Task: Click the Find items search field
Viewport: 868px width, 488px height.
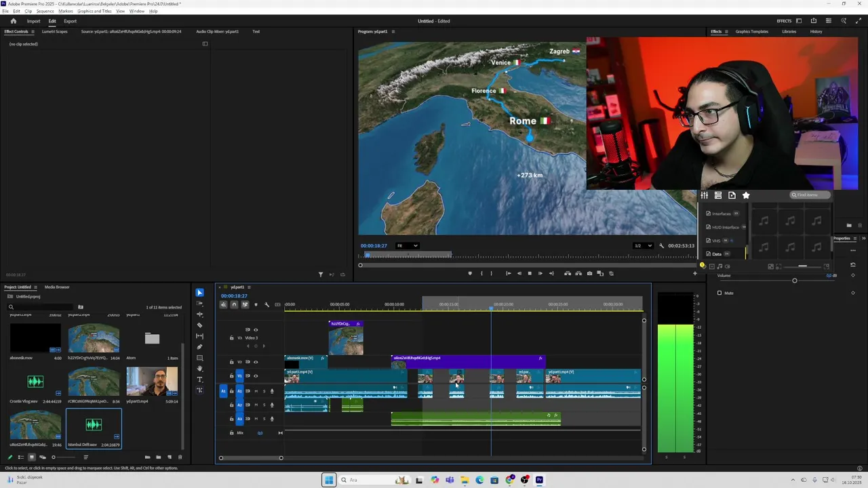Action: pos(810,195)
